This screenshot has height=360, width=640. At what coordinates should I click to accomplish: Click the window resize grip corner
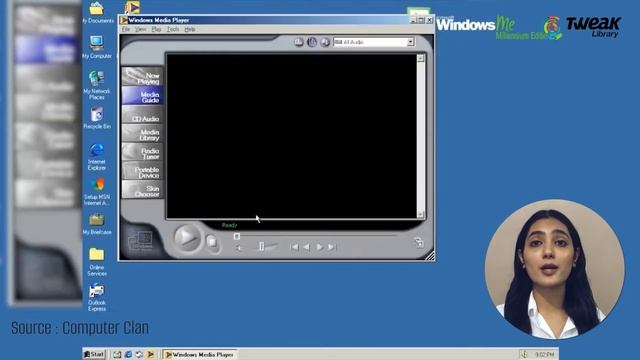pos(430,256)
